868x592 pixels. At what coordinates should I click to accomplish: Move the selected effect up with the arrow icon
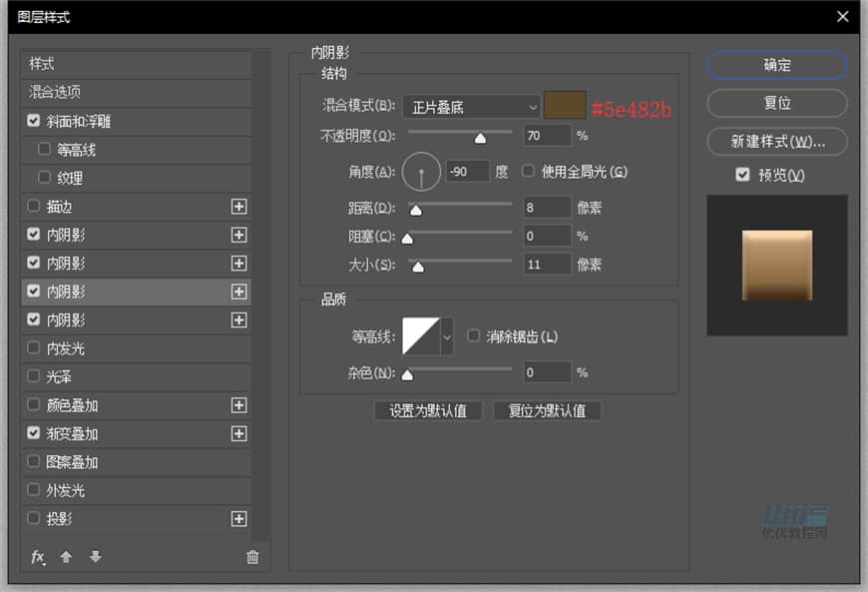(x=66, y=557)
